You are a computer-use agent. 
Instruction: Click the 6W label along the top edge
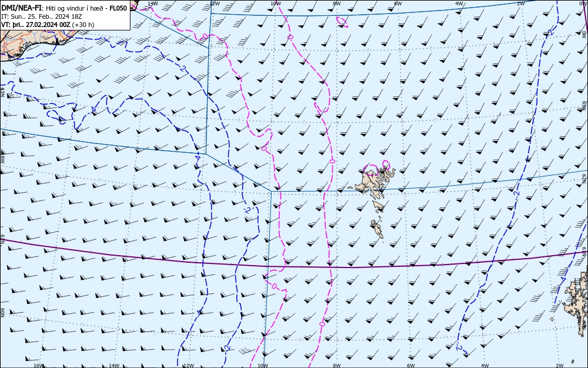(398, 4)
